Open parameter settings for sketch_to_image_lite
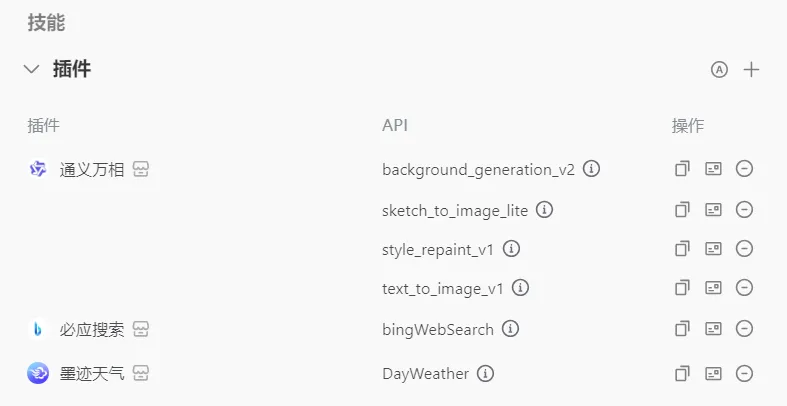787x406 pixels. point(713,210)
